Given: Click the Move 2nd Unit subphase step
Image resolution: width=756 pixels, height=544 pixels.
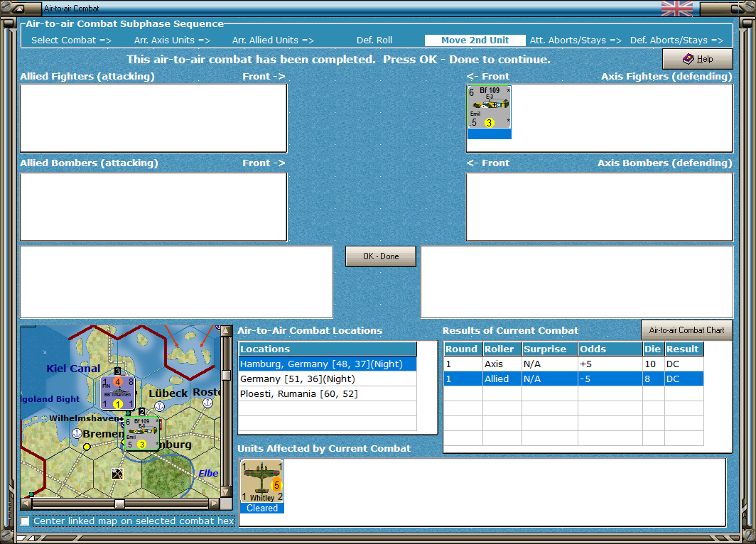Looking at the screenshot, I should (475, 40).
